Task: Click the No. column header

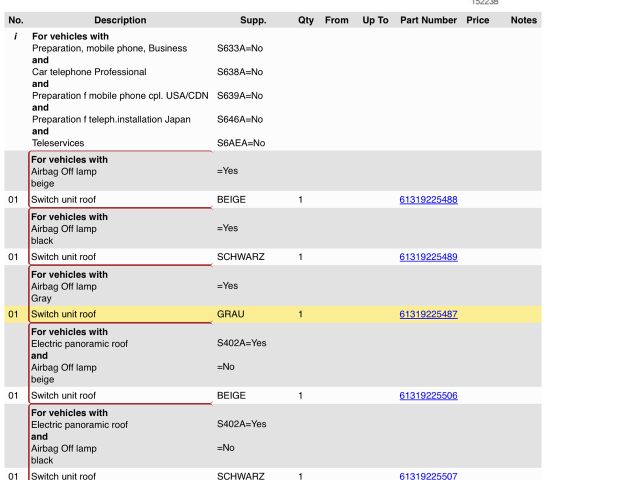Action: 15,20
